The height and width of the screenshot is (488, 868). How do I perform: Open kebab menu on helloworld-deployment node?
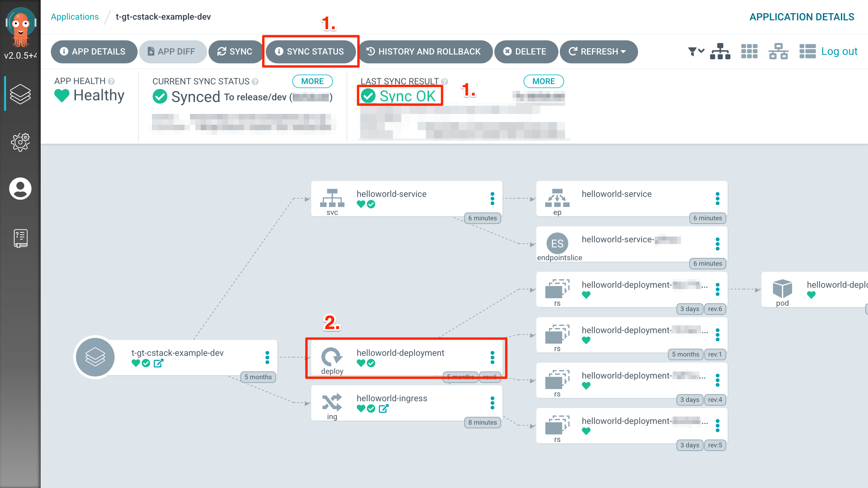(492, 357)
